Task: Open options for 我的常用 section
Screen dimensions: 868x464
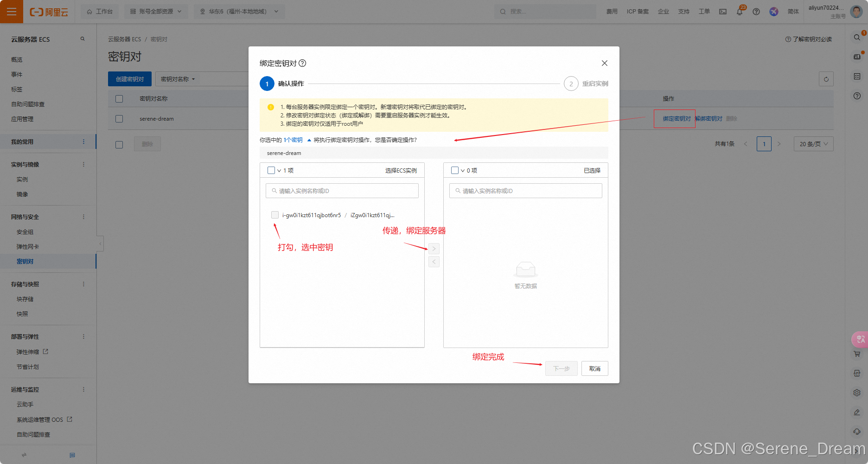Action: [x=83, y=142]
